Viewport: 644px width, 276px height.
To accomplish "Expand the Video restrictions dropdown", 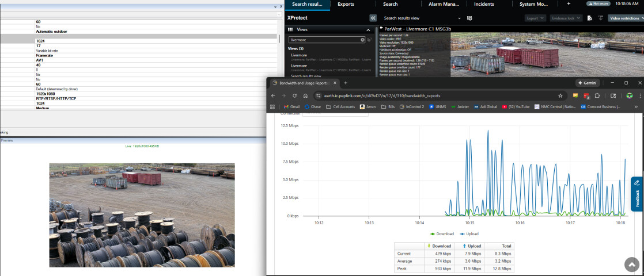I will click(x=625, y=18).
